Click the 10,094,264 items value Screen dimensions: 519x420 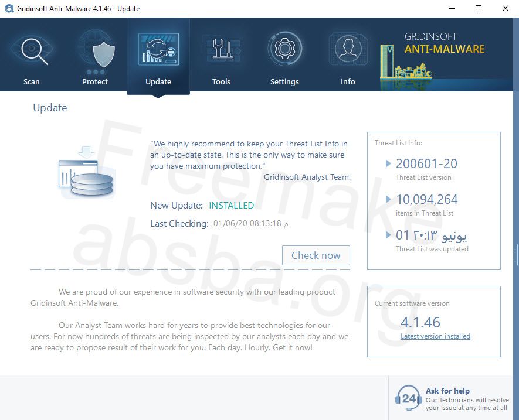tap(427, 199)
